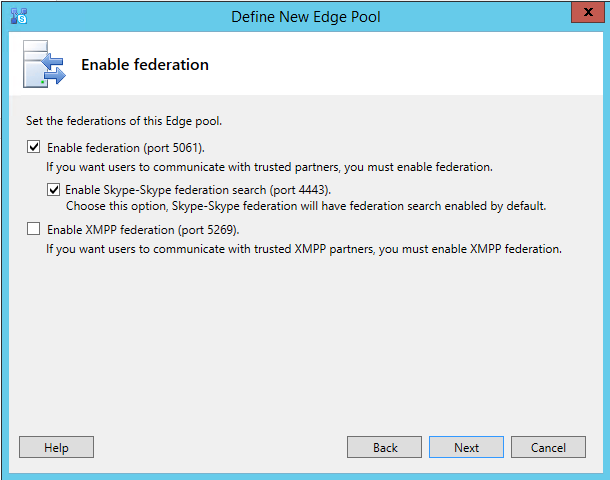Click the Edge server arrows icon
This screenshot has height=480, width=610.
44,64
